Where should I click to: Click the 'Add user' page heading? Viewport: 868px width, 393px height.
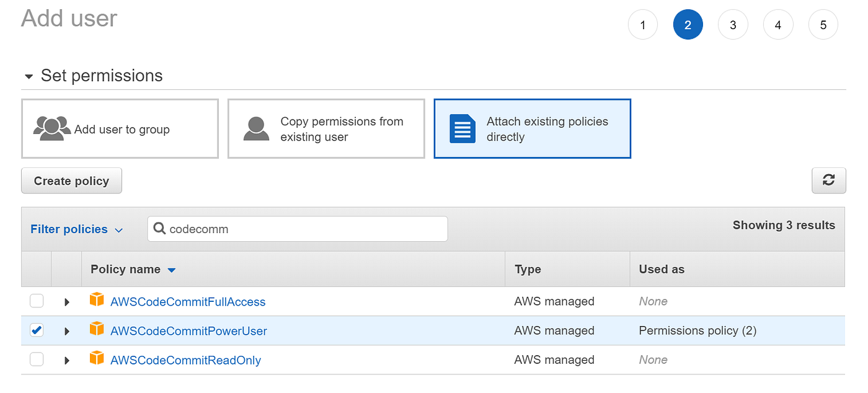click(x=69, y=18)
